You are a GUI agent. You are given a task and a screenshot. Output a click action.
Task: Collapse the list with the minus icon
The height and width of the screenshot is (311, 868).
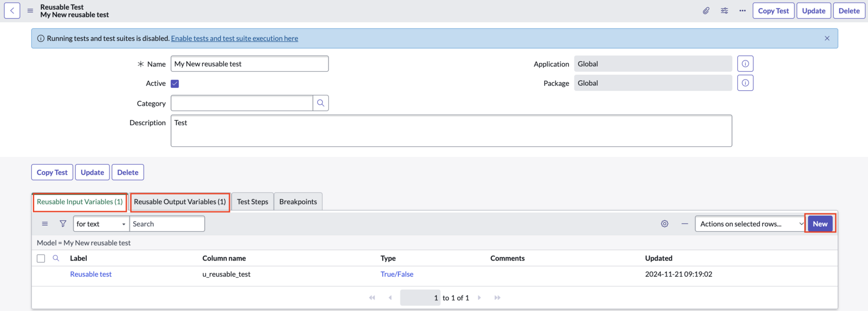click(684, 224)
